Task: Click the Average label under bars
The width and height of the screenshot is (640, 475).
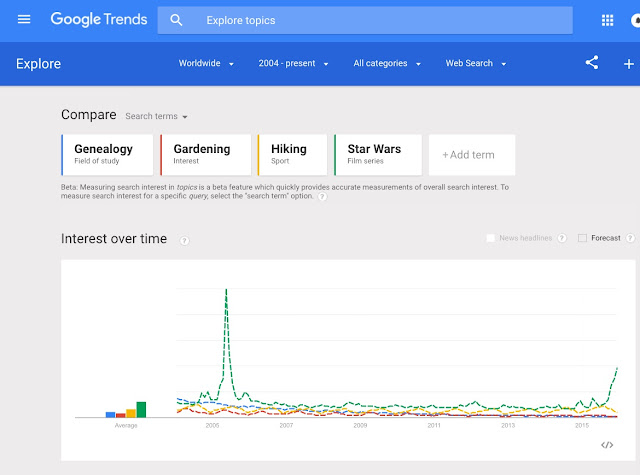Action: (126, 425)
